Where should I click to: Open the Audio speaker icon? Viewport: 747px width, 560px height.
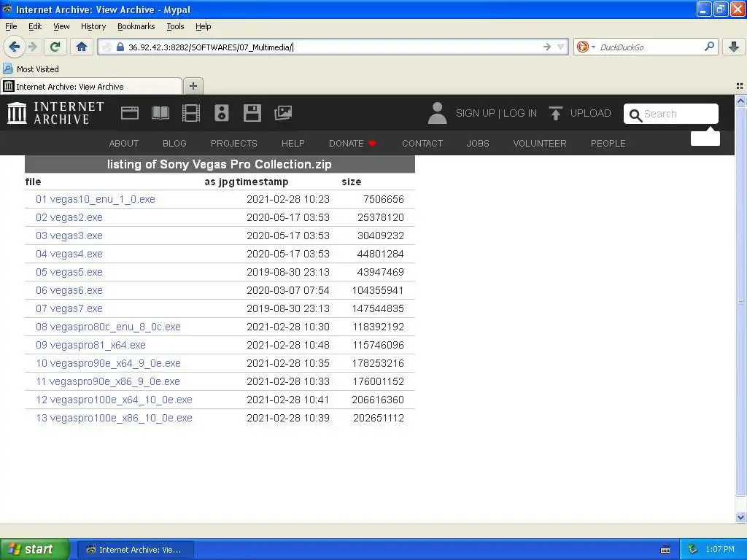222,113
